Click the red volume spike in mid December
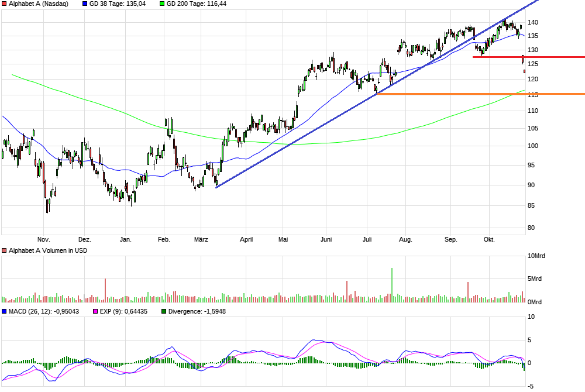Viewport: 585px width, 392px height. [x=105, y=290]
